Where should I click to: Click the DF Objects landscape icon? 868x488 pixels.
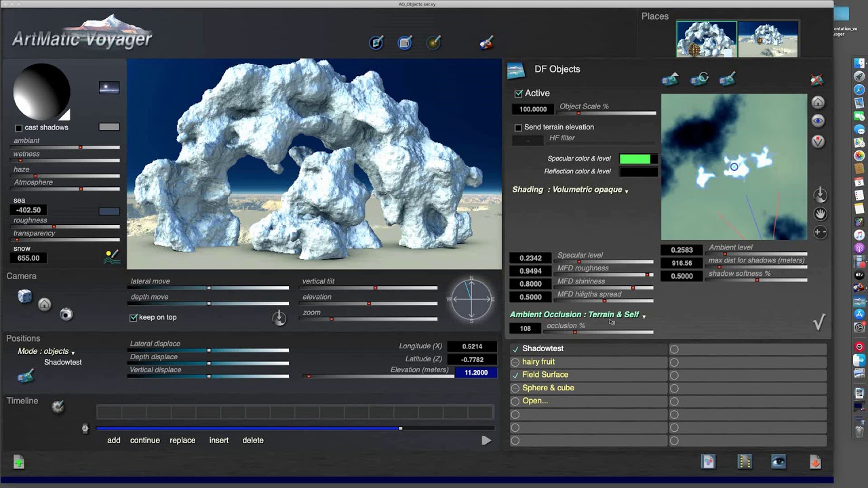click(x=516, y=70)
